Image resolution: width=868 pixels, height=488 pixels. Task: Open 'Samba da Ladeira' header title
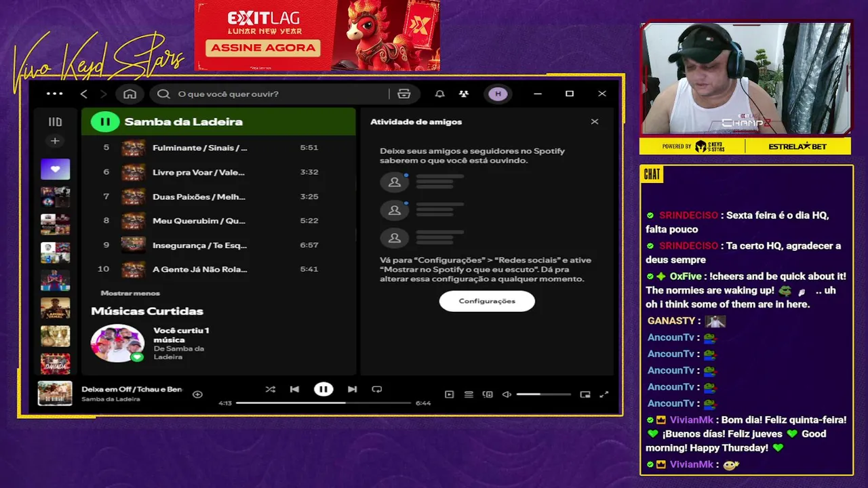(x=183, y=122)
